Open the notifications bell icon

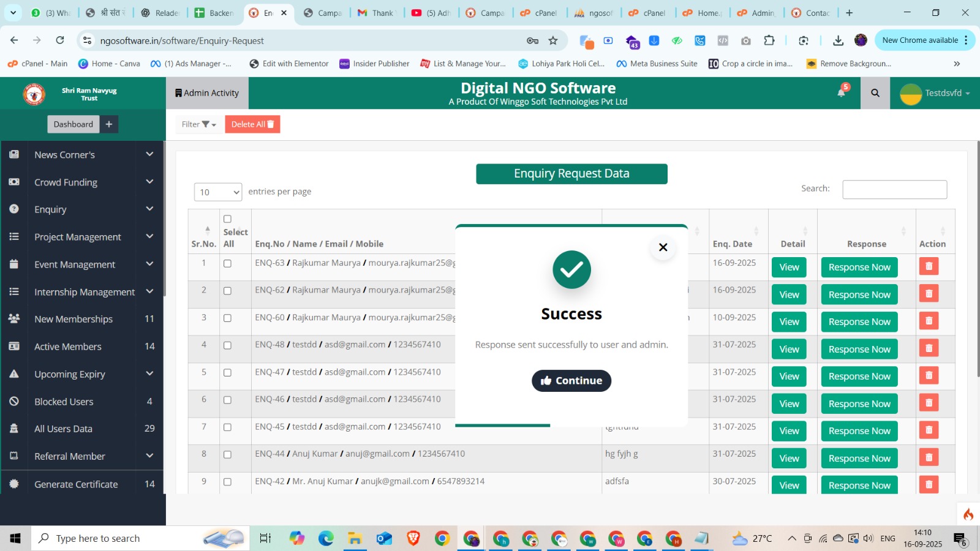(x=842, y=92)
